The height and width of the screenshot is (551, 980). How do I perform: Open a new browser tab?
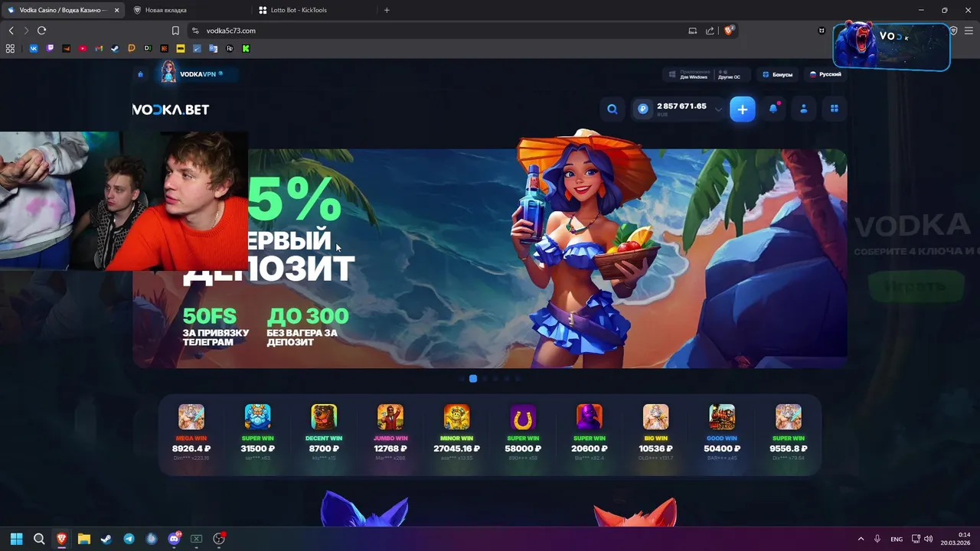(387, 10)
